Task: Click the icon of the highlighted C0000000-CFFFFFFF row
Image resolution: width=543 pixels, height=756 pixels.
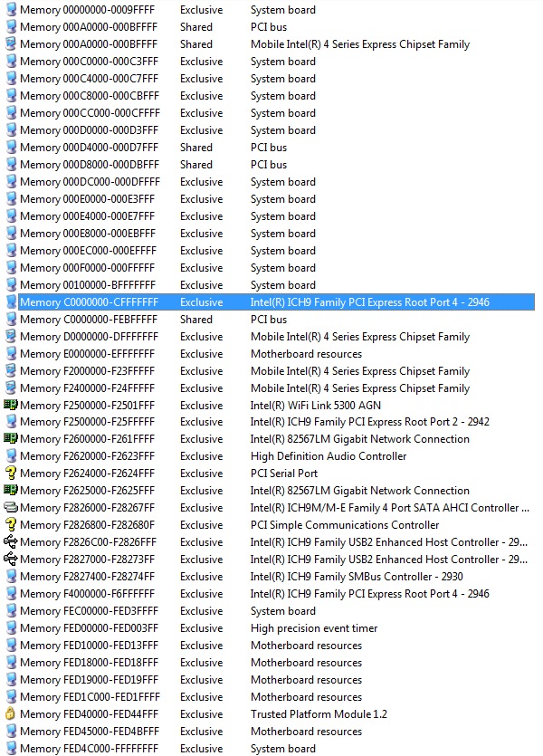Action: coord(11,301)
